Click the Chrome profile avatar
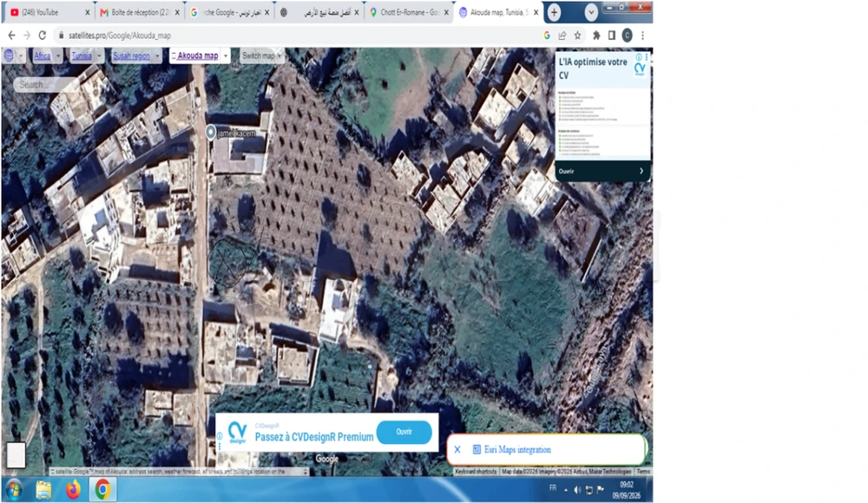Image resolution: width=868 pixels, height=503 pixels. (x=628, y=36)
